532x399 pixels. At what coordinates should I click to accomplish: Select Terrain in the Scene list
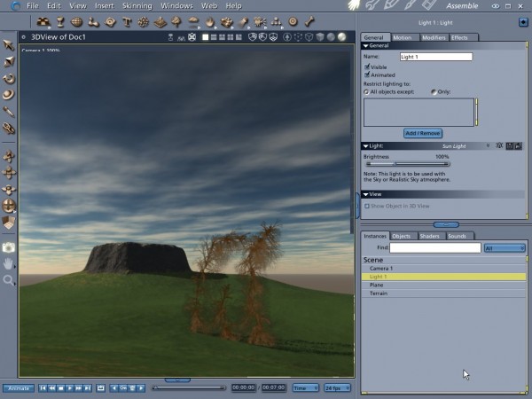379,293
